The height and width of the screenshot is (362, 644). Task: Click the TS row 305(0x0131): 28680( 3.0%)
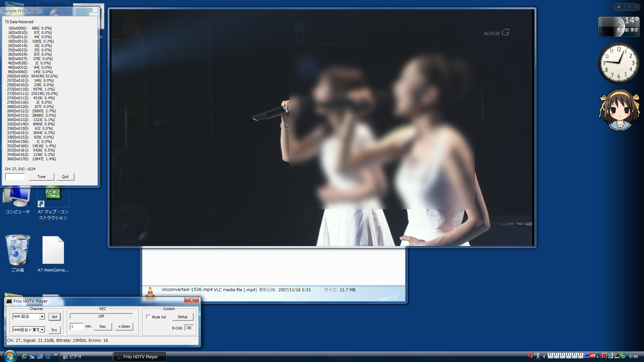point(32,115)
